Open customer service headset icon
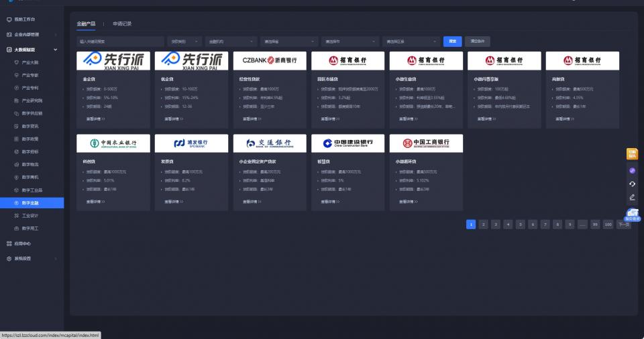The image size is (644, 339). click(632, 184)
